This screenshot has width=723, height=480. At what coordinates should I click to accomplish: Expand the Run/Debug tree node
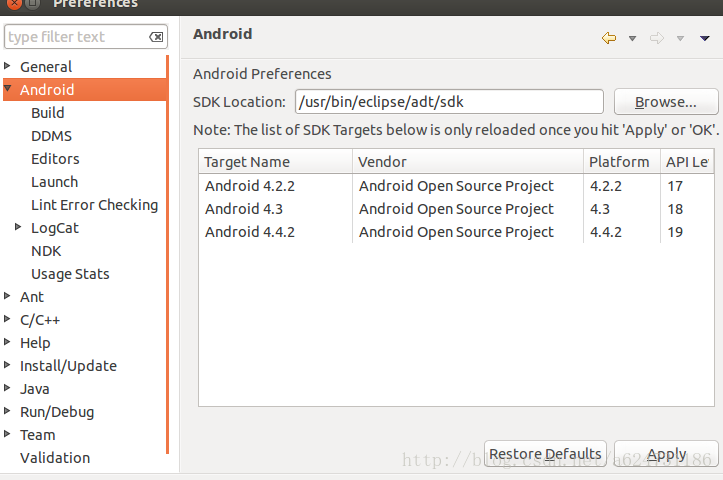[x=7, y=411]
